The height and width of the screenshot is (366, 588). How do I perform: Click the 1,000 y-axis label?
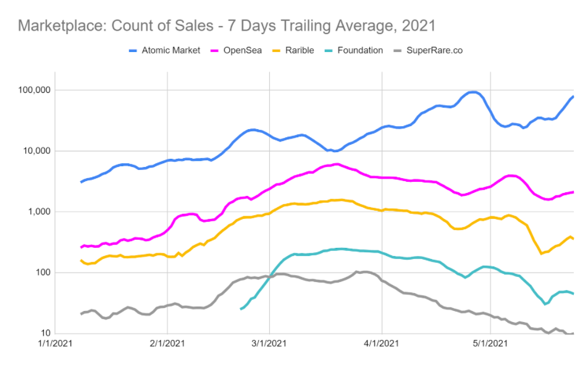coord(39,211)
